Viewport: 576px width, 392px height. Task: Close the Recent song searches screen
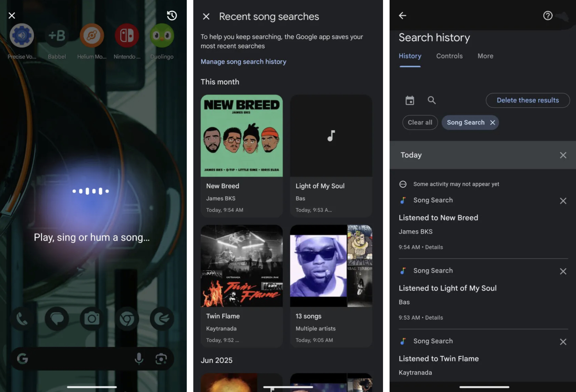point(206,16)
